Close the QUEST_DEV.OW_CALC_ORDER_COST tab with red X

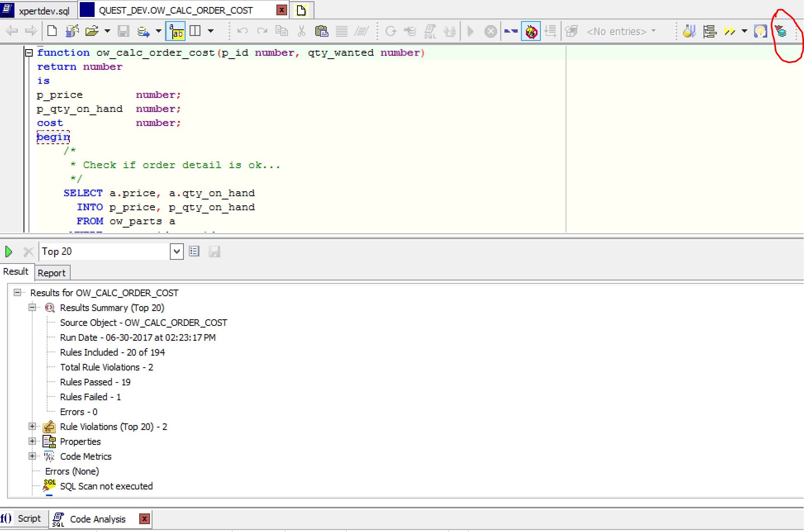coord(282,10)
